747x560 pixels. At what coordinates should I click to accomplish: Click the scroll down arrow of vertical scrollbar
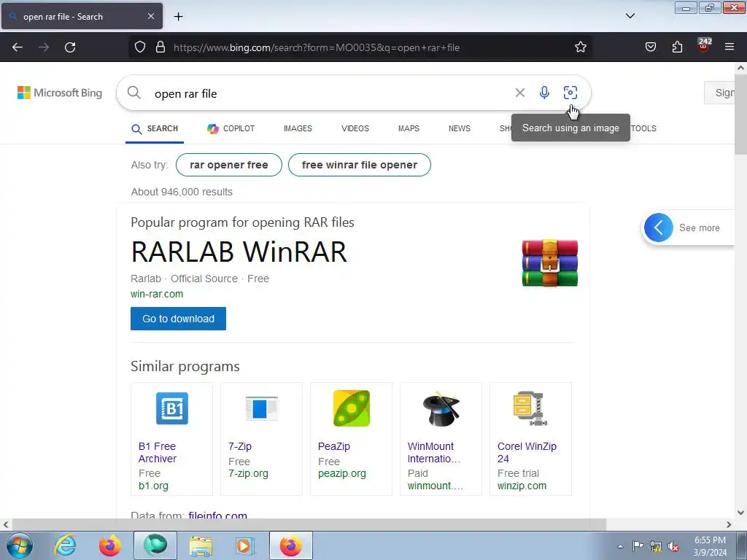pyautogui.click(x=740, y=513)
